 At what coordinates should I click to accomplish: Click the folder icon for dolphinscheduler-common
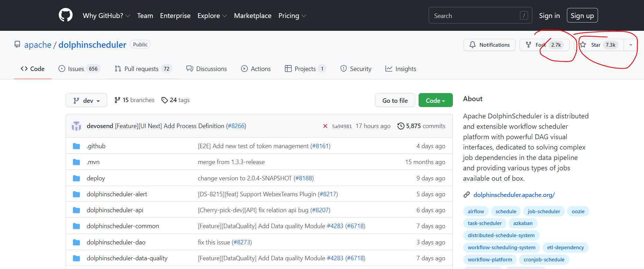click(76, 226)
